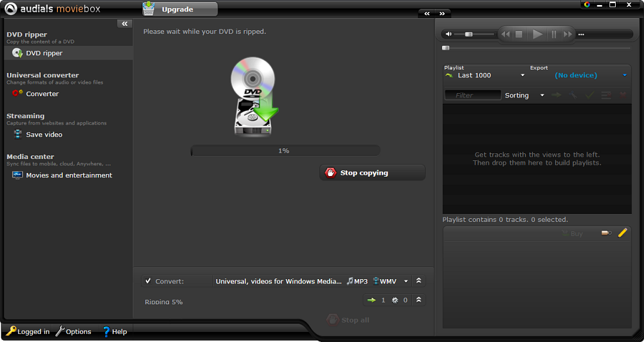
Task: Click the three dots track info area
Action: (580, 35)
